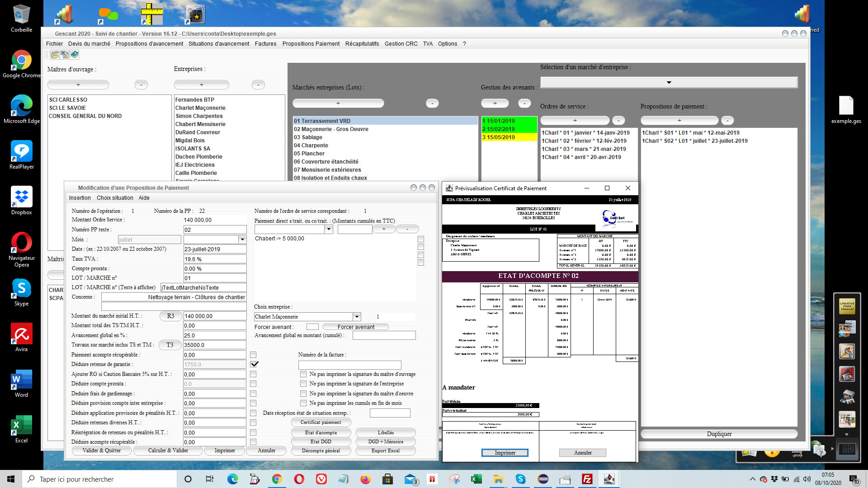Click the photo print printer icon in sidebar
This screenshot has height=488, width=868.
pyautogui.click(x=847, y=397)
